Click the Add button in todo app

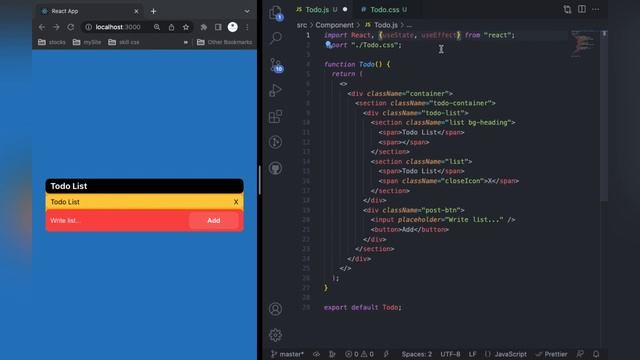213,220
